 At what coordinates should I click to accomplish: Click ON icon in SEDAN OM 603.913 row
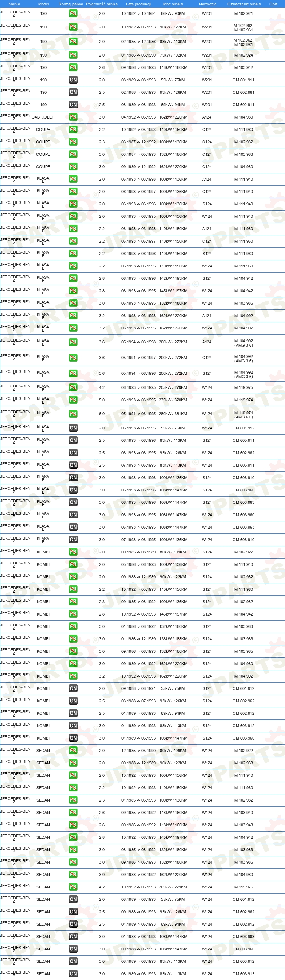(x=73, y=973)
